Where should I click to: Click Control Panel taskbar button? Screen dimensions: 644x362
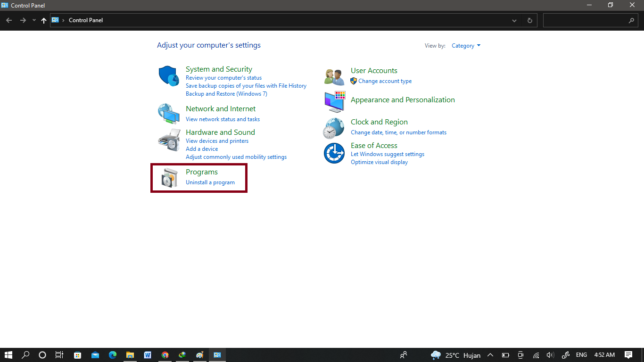pos(217,355)
